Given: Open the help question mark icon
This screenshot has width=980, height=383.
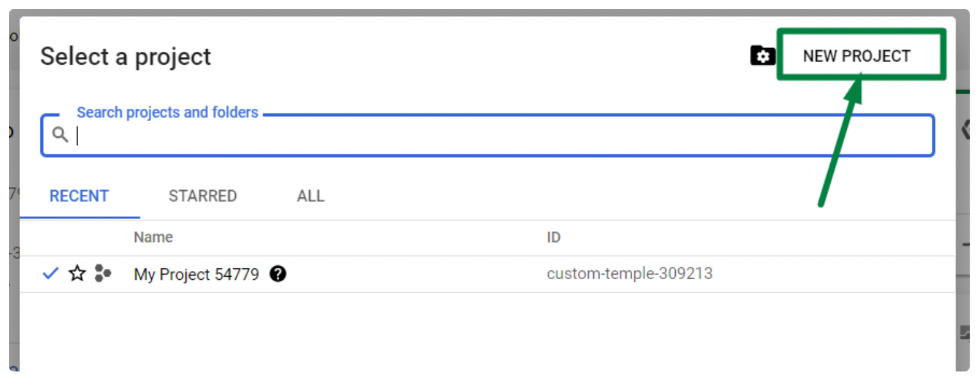Looking at the screenshot, I should tap(278, 274).
